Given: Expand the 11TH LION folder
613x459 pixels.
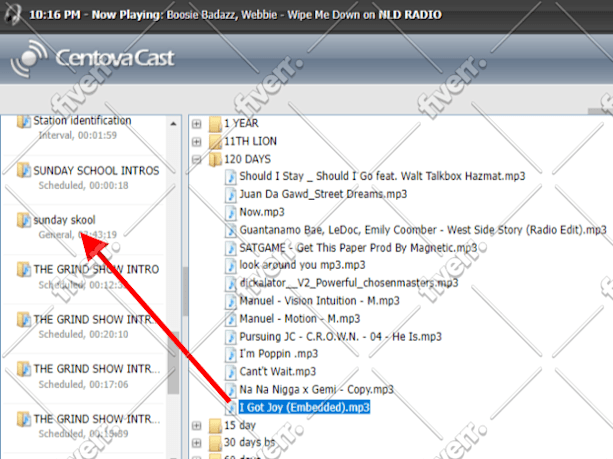Looking at the screenshot, I should click(196, 142).
